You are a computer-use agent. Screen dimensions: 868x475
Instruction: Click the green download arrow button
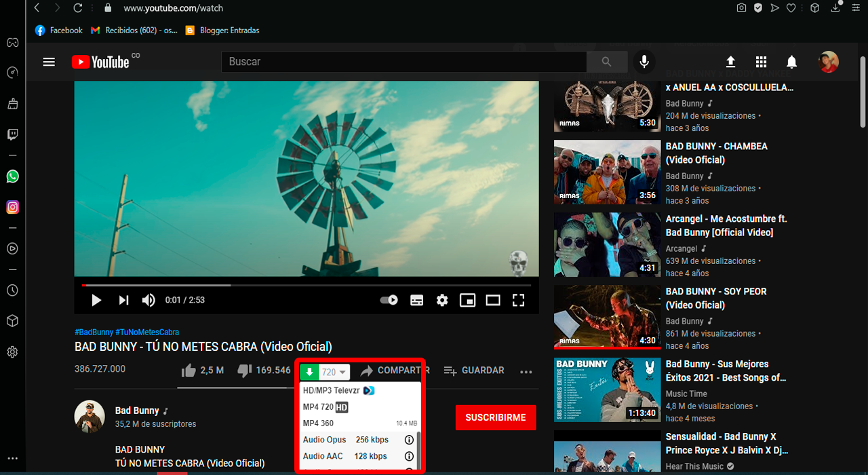(x=309, y=372)
